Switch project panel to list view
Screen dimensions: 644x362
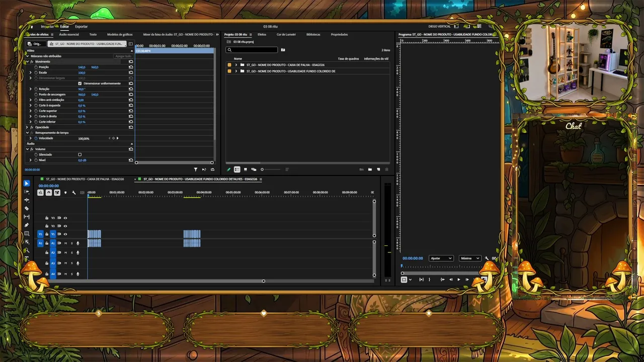[x=237, y=169]
